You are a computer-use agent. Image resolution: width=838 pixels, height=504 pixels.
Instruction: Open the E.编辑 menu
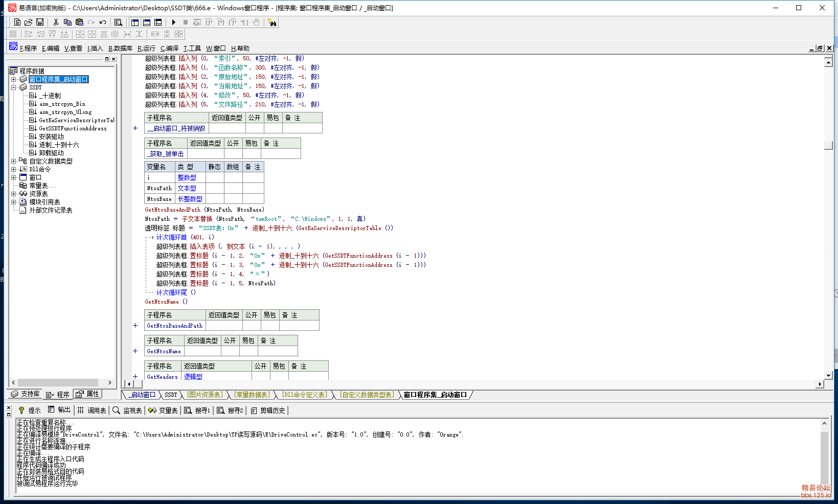tap(51, 49)
